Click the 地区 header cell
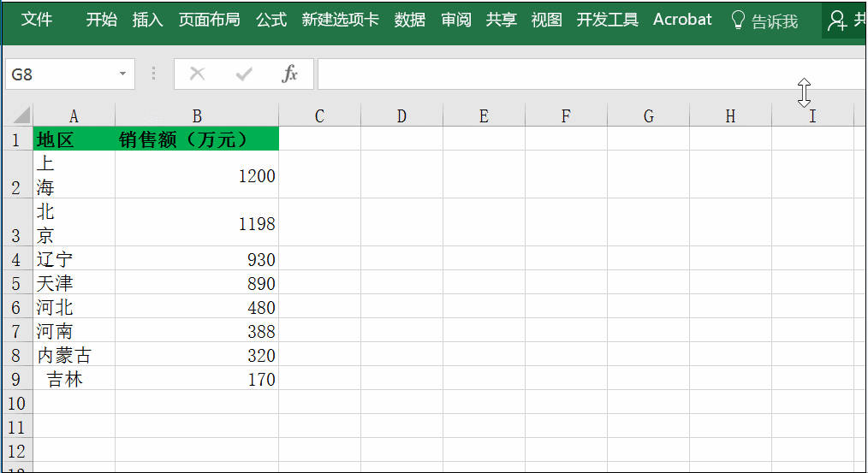Viewport: 868px width, 473px height. (x=74, y=139)
